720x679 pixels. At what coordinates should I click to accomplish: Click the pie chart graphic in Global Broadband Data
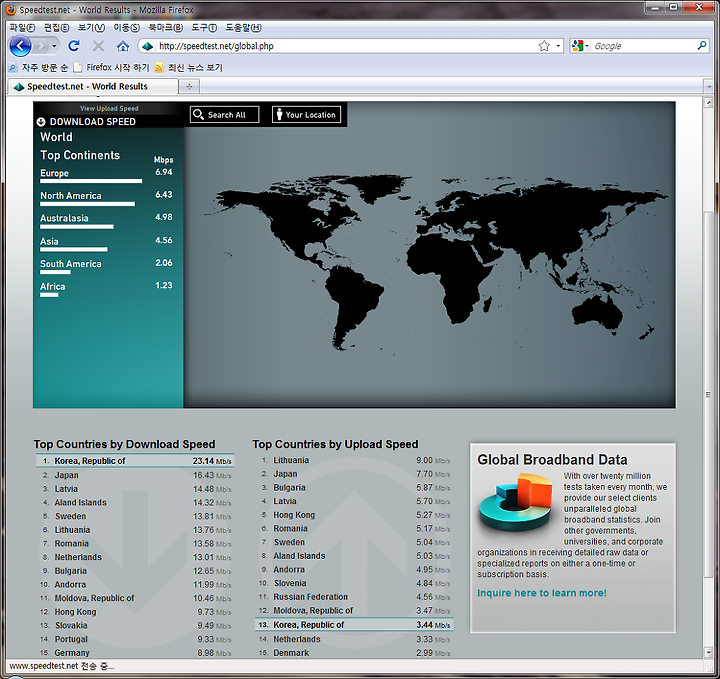pos(515,503)
